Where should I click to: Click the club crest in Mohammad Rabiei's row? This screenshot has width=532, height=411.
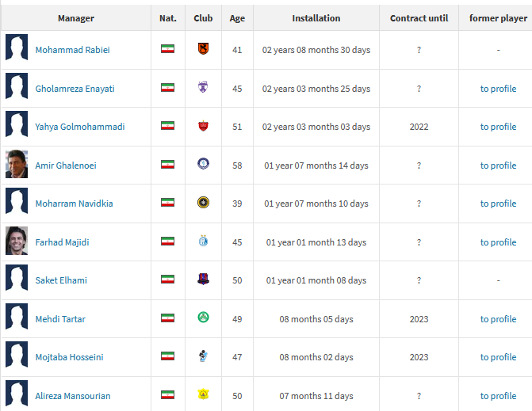[x=203, y=49]
